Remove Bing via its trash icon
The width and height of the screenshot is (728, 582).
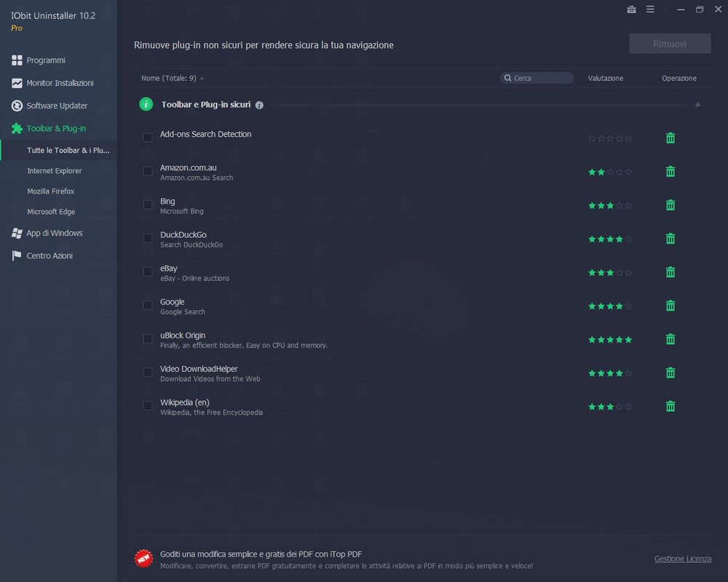[x=670, y=204]
